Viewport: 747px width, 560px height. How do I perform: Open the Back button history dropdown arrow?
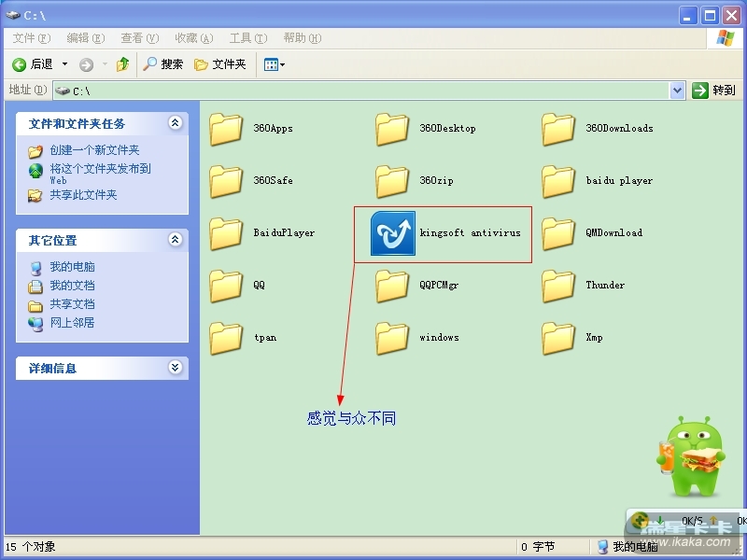click(x=64, y=63)
